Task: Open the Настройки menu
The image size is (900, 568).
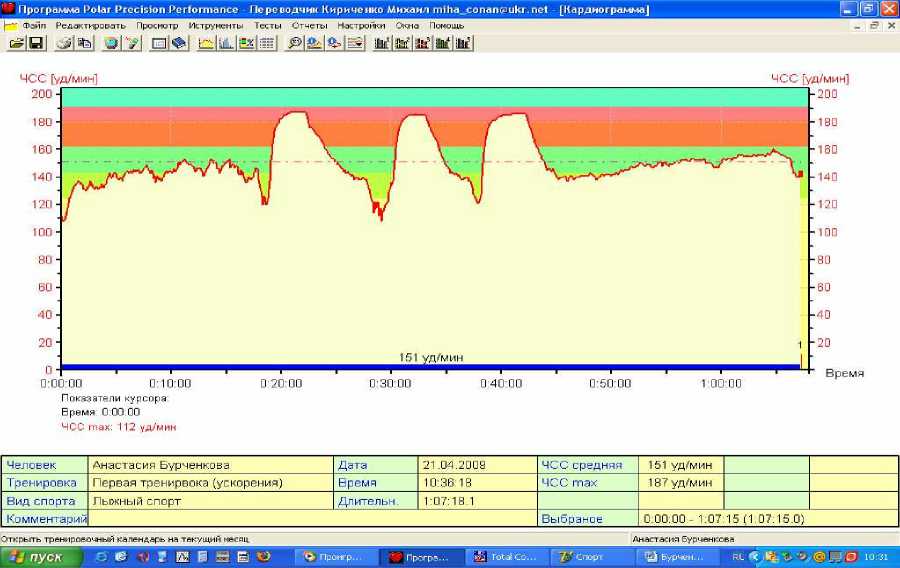Action: [361, 25]
